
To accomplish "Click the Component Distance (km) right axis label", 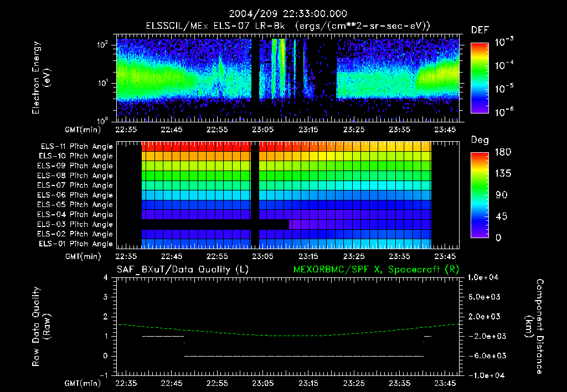I will coord(534,327).
